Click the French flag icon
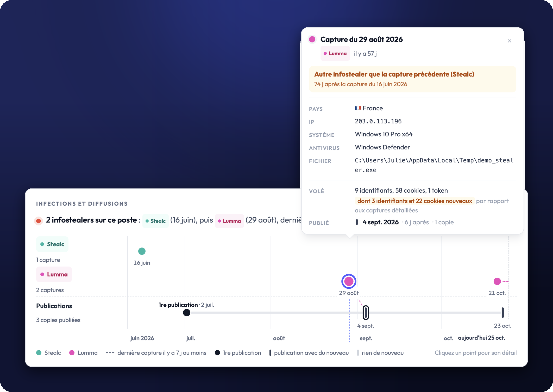 (358, 108)
